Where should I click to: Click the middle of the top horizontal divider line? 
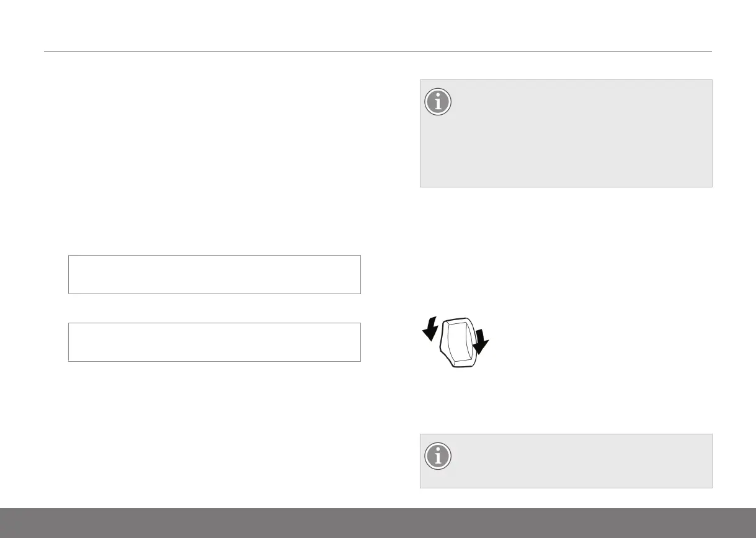click(x=378, y=52)
